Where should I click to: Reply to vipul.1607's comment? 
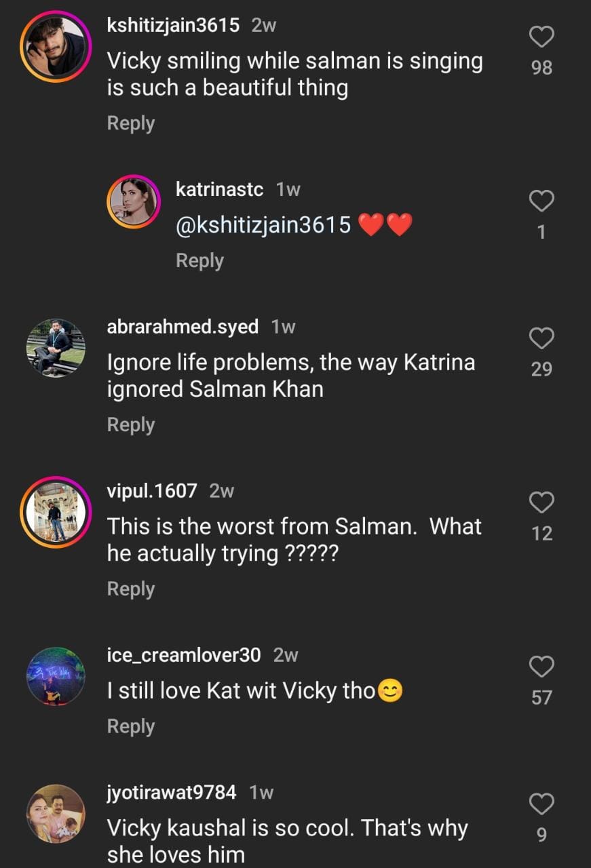click(x=131, y=589)
